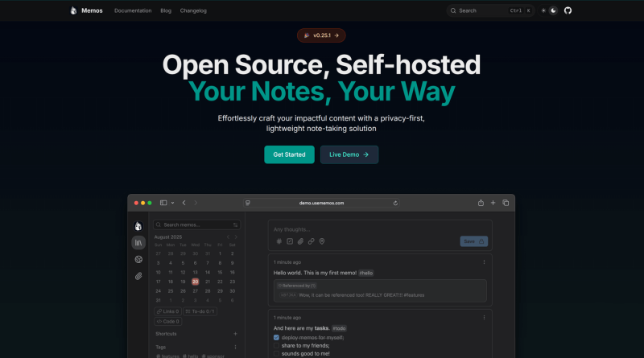Go to the Changelog page
Viewport: 644px width, 358px height.
pos(193,11)
